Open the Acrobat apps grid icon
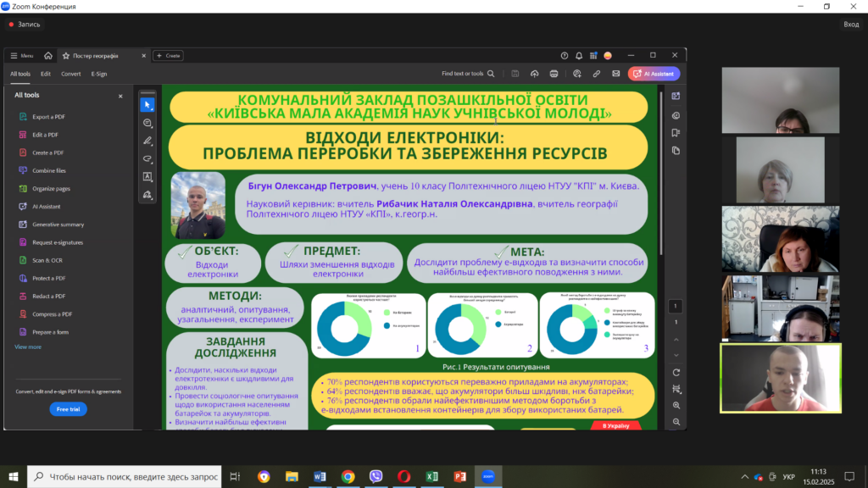The image size is (868, 488). tap(593, 56)
